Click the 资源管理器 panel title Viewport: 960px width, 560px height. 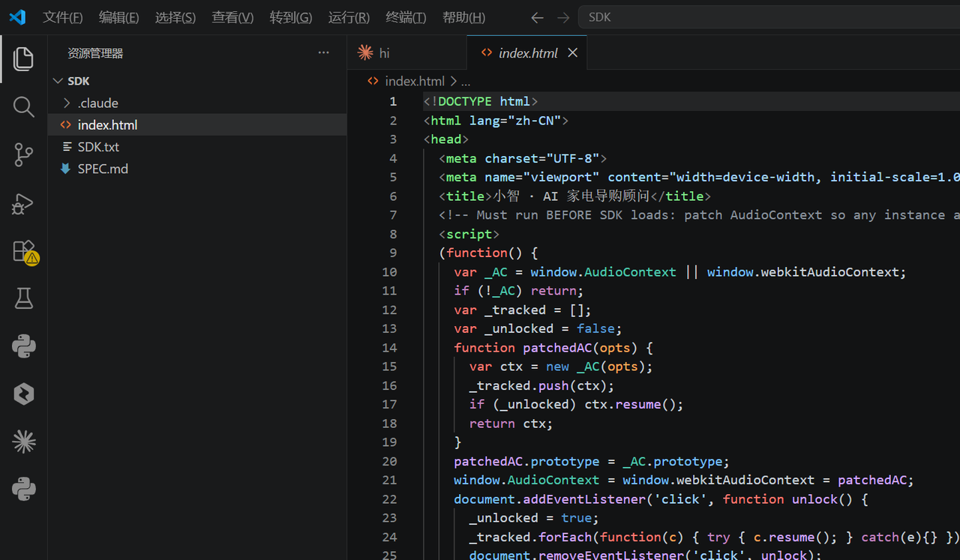[95, 53]
